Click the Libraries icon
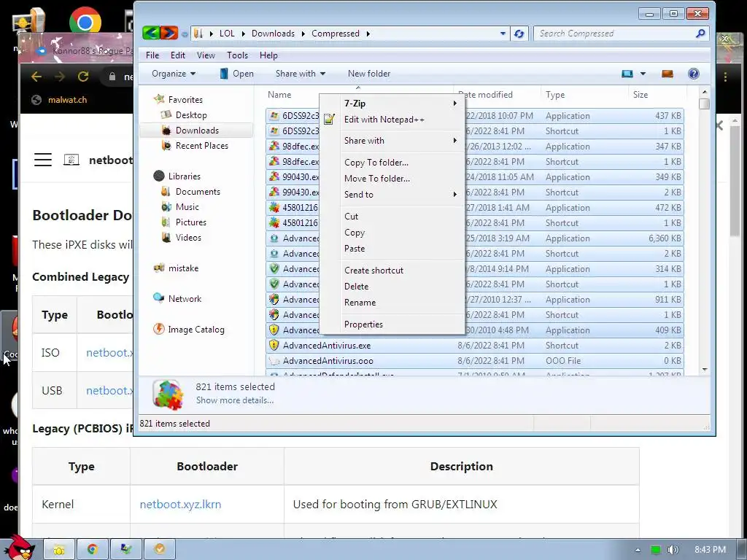The image size is (747, 560). pyautogui.click(x=159, y=176)
